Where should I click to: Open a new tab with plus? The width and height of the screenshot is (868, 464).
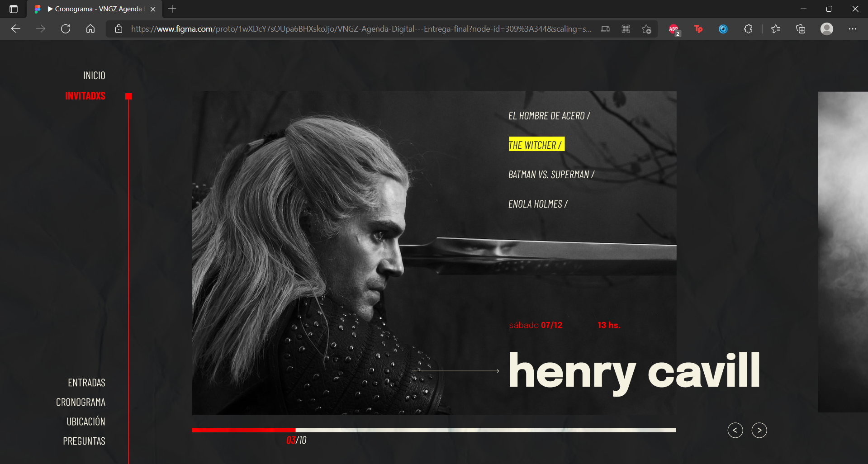(x=172, y=9)
